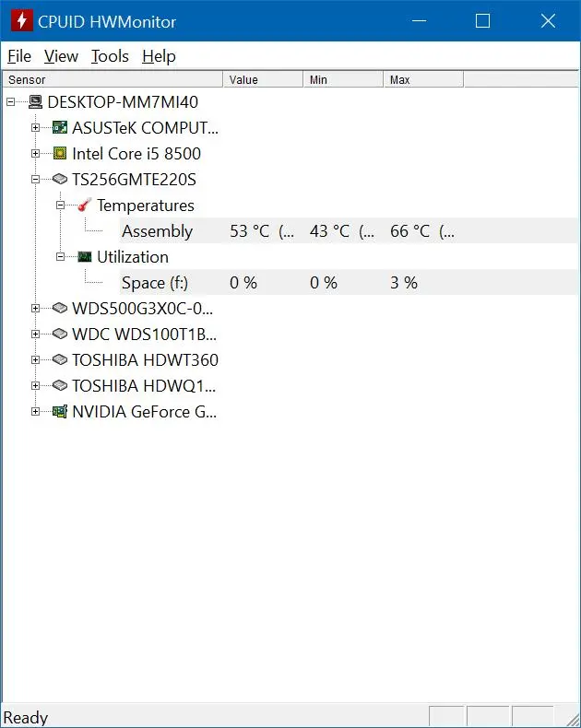The height and width of the screenshot is (728, 581).
Task: Expand the TOSHIBA HDWT360 node
Action: point(35,359)
